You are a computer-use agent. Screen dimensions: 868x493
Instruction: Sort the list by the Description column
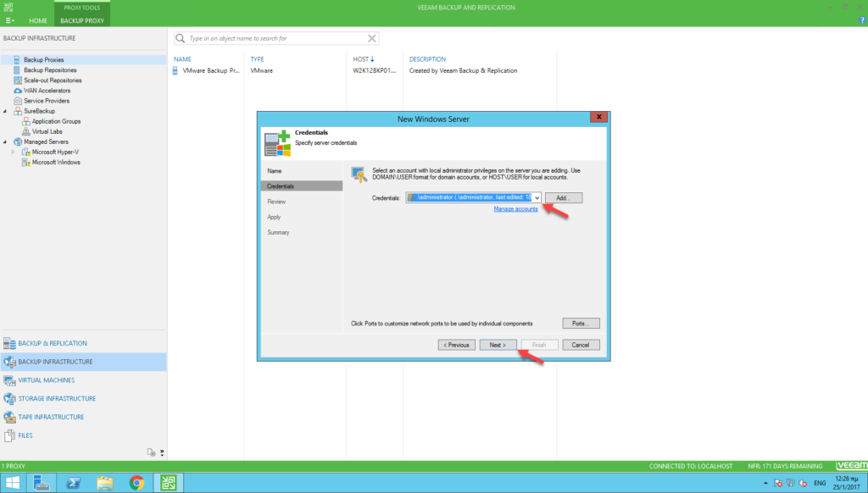pos(427,59)
